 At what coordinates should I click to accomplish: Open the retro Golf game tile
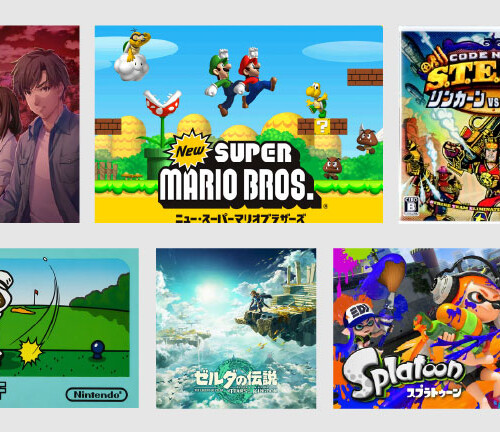point(69,328)
